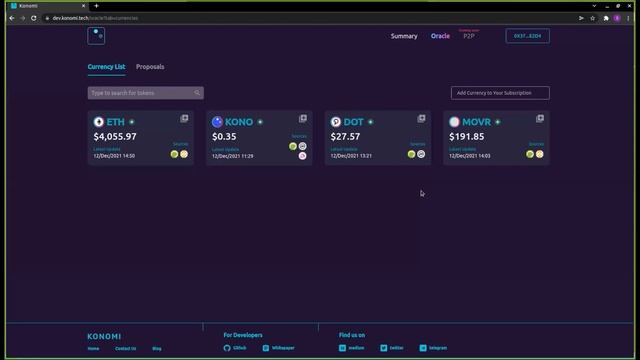This screenshot has height=360, width=640.
Task: Click the subscribe icon on MOVR card
Action: click(540, 118)
